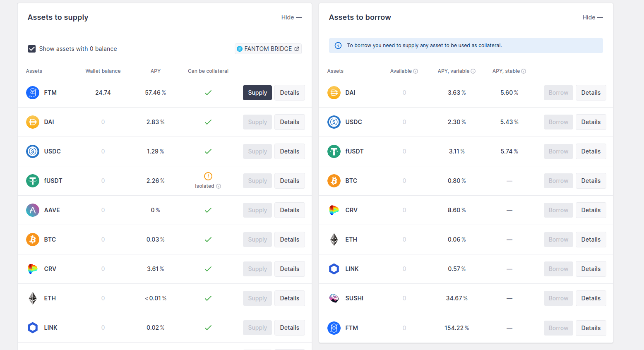
Task: Click the fUSDT token icon in supply list
Action: (33, 181)
